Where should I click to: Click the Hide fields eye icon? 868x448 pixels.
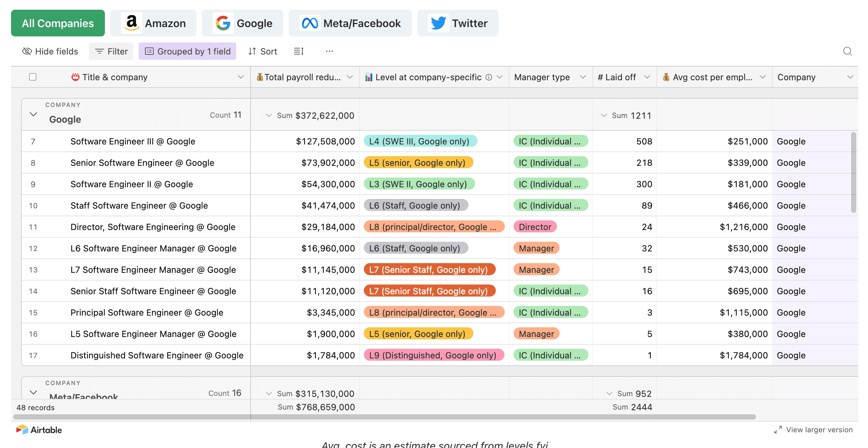tap(27, 51)
